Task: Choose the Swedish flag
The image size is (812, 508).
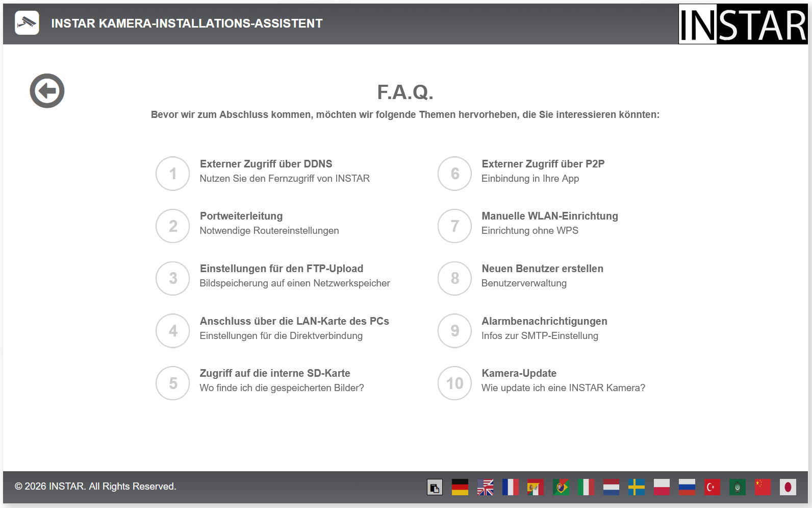Action: (x=637, y=487)
